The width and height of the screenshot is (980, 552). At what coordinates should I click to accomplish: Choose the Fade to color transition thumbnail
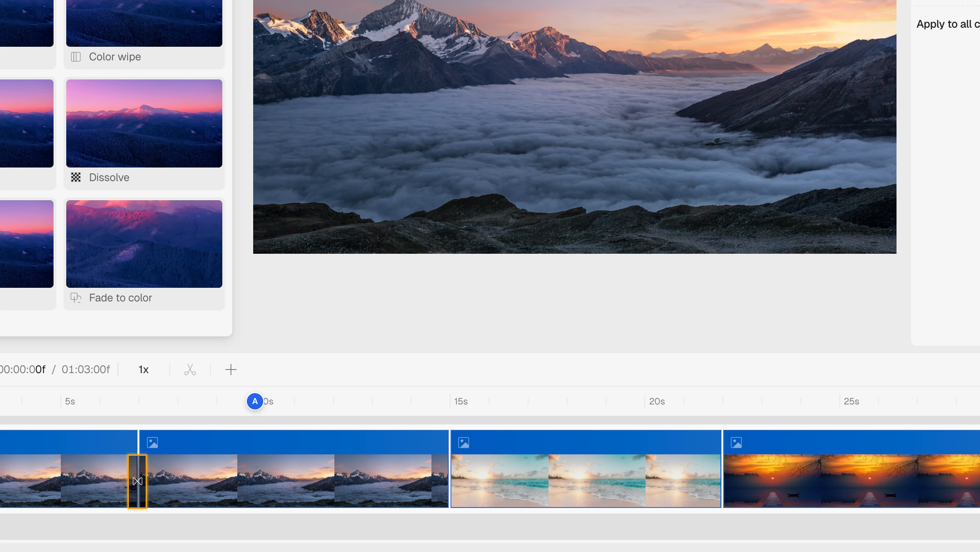point(144,244)
